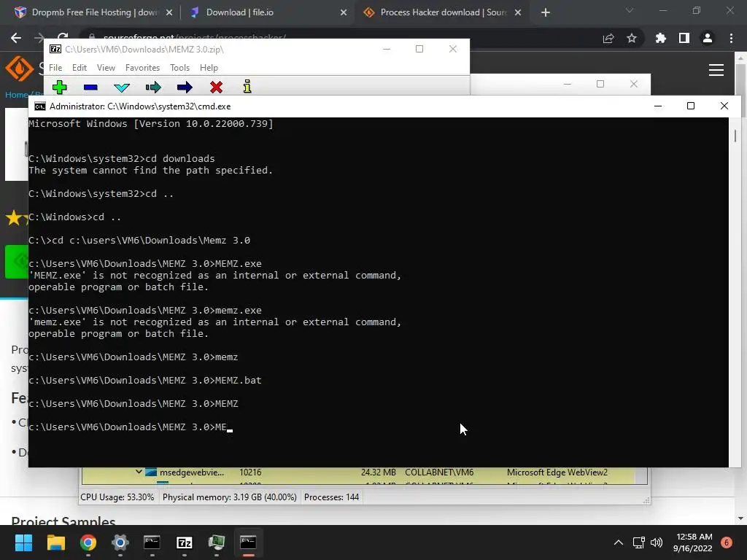Click the Test checkmark icon in 7-Zip
This screenshot has width=747, height=560.
click(122, 87)
